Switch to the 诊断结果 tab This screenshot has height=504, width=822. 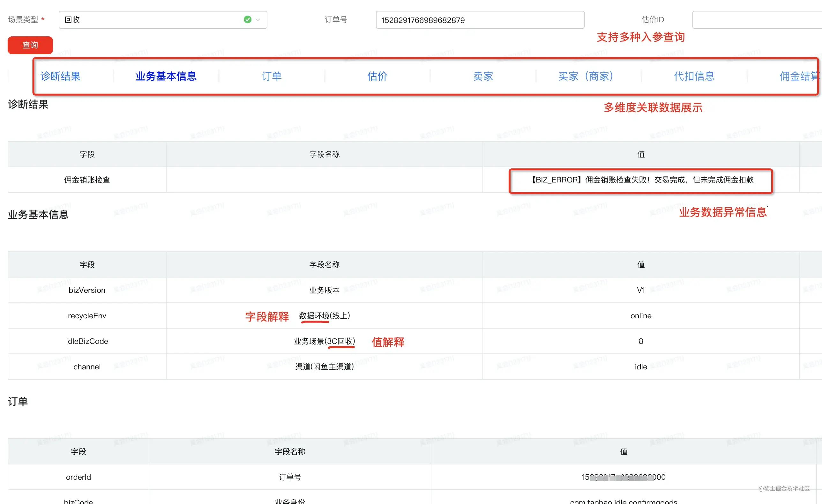click(x=60, y=76)
